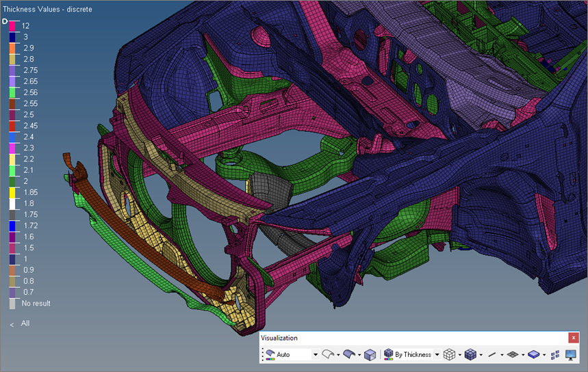Click the shaded cube geometry icon

[370, 354]
